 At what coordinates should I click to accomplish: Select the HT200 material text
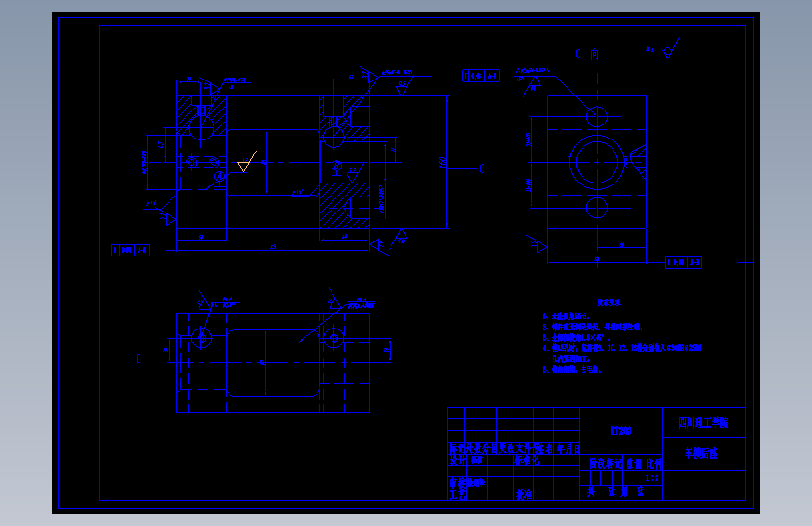(621, 431)
